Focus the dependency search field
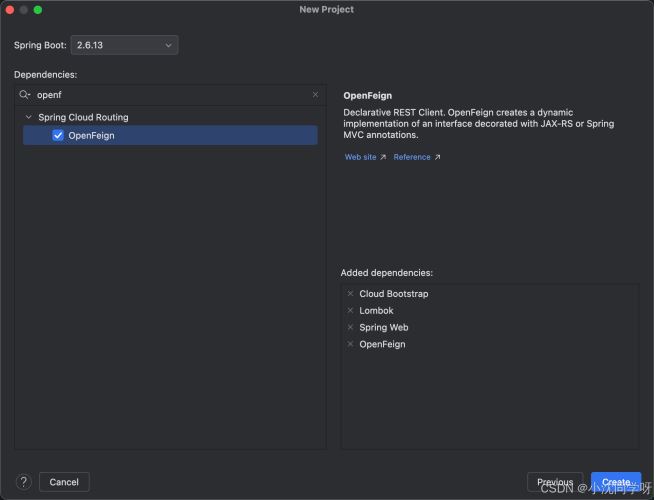The image size is (654, 500). (170, 95)
